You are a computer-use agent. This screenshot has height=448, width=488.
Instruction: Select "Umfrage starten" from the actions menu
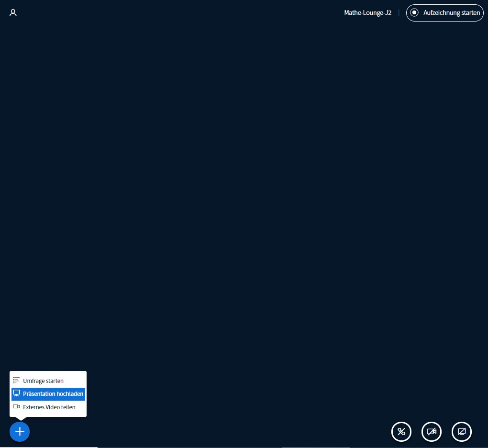[x=43, y=381]
